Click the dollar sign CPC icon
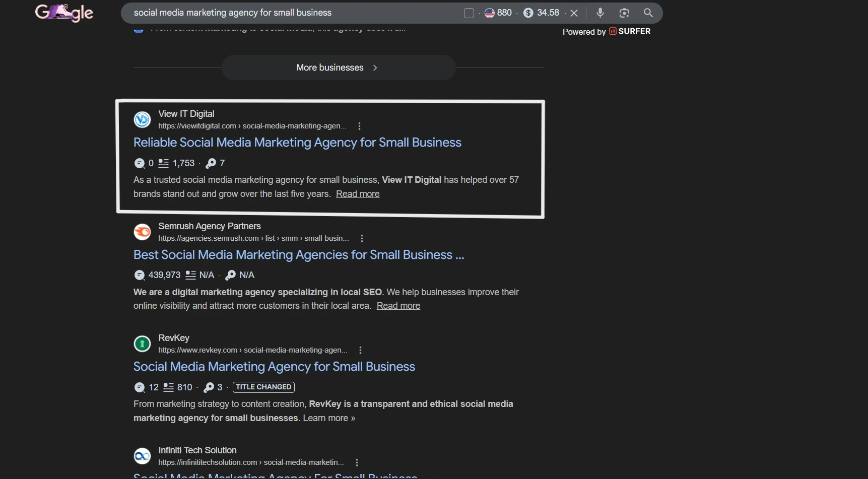 click(528, 13)
